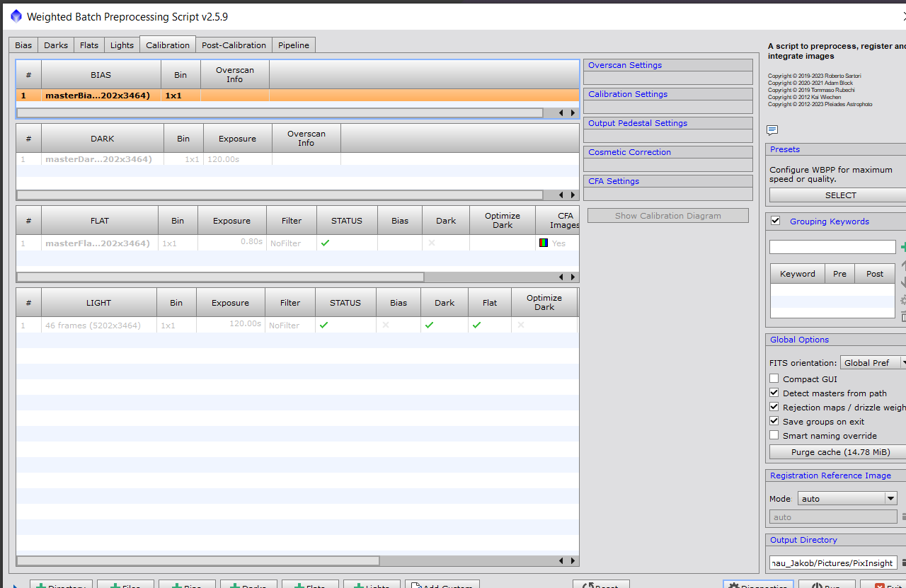
Task: Click the Post column header in keywords table
Action: pyautogui.click(x=875, y=274)
